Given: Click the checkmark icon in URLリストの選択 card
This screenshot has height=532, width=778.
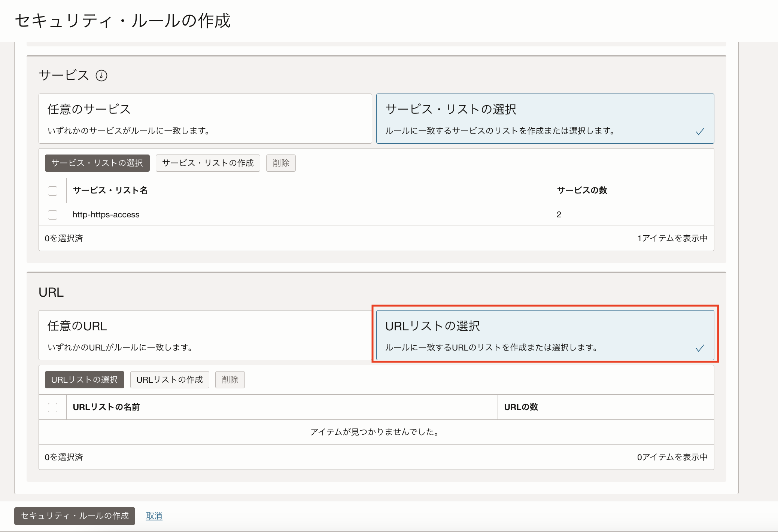Looking at the screenshot, I should 700,348.
